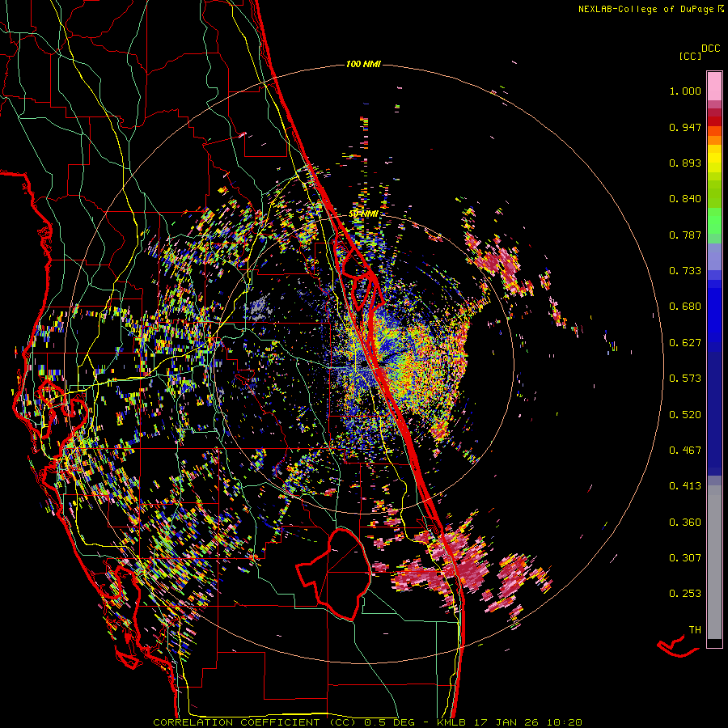
Task: Click the 0.947 legend value
Action: tap(685, 127)
